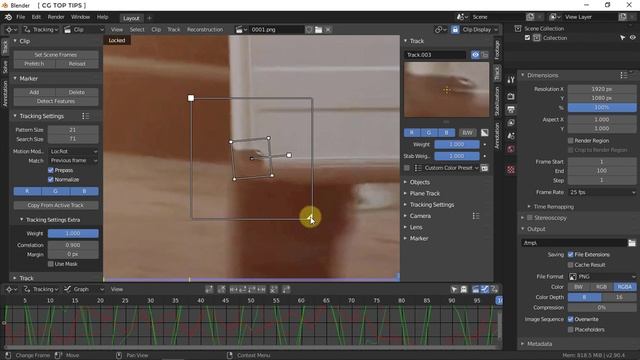Toggle Track.003 visibility eye icon

(x=475, y=55)
